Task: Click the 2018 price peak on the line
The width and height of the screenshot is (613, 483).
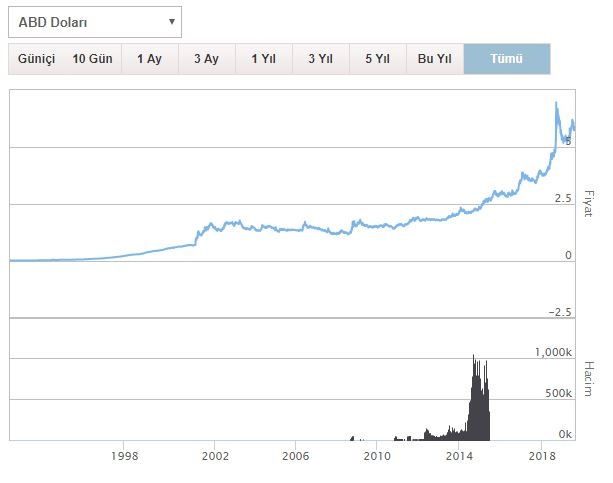Action: coord(556,103)
